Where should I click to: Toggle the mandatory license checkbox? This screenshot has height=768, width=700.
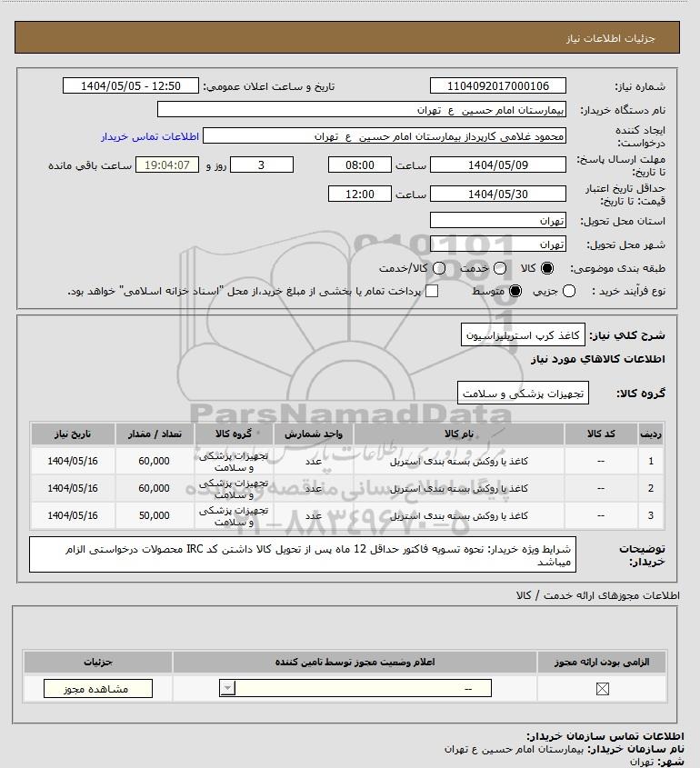point(602,689)
